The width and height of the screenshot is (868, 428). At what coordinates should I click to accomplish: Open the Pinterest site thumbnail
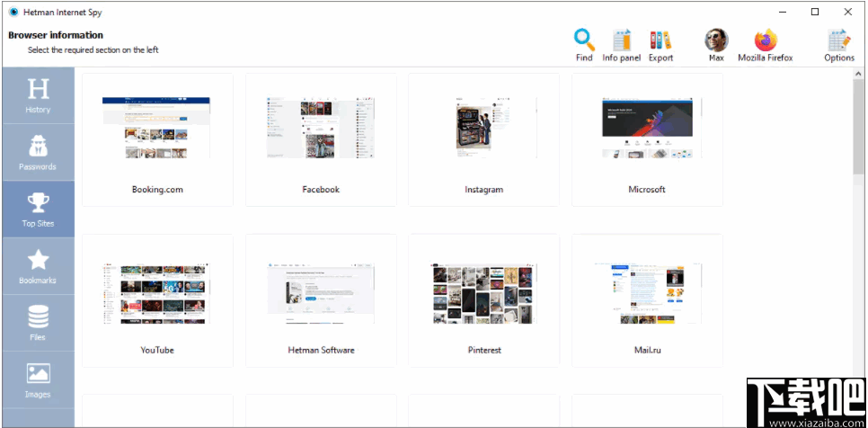click(x=483, y=293)
